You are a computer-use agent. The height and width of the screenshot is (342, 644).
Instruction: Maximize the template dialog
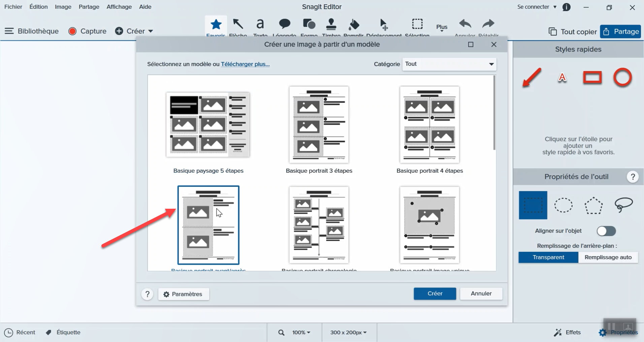pyautogui.click(x=471, y=44)
